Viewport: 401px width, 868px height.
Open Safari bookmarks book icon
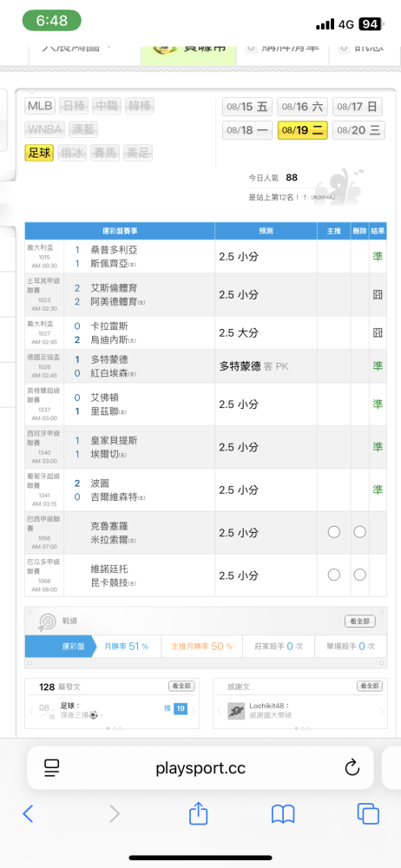pyautogui.click(x=282, y=813)
